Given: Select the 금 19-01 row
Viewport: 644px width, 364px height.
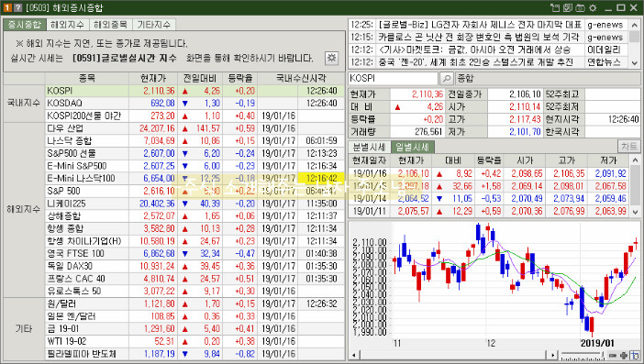Looking at the screenshot, I should point(195,329).
